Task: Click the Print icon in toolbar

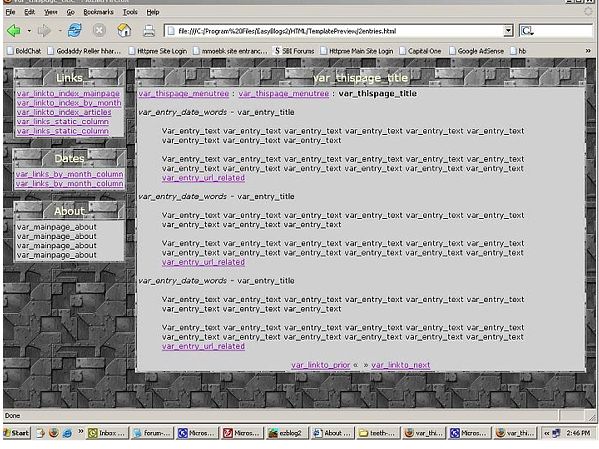Action: 149,31
